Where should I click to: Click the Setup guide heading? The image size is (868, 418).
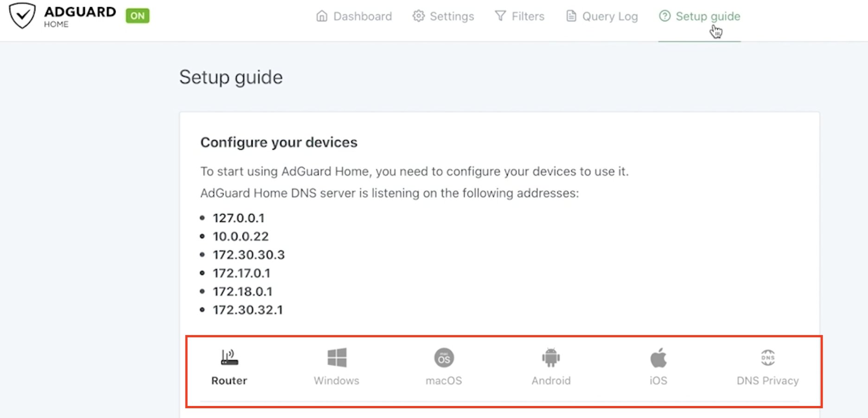coord(231,77)
